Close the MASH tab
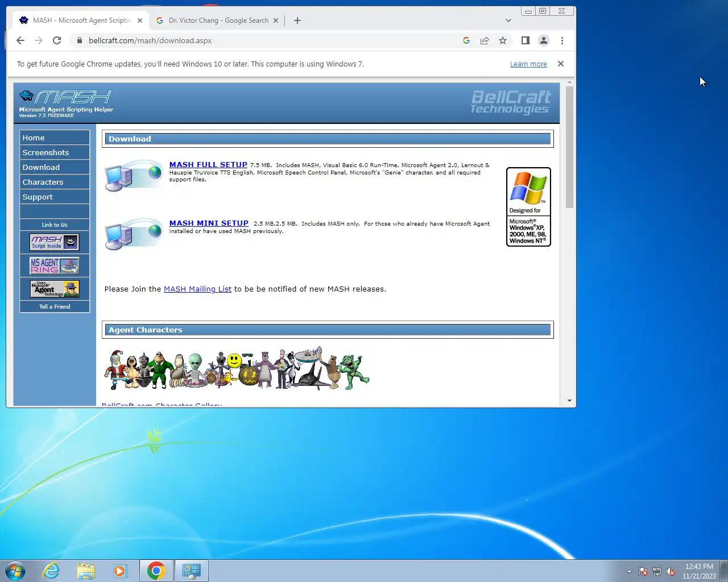Viewport: 728px width, 582px height. [x=140, y=20]
